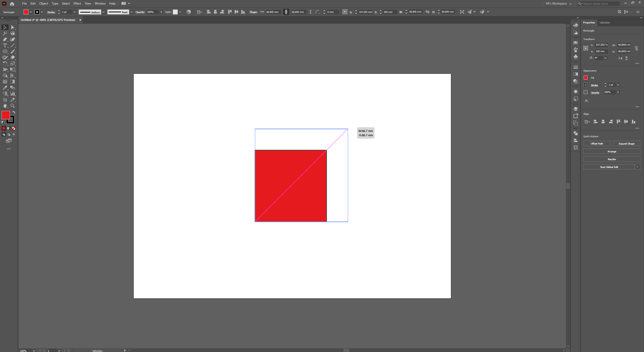Open the Effect menu
The width and height of the screenshot is (644, 352).
[77, 4]
